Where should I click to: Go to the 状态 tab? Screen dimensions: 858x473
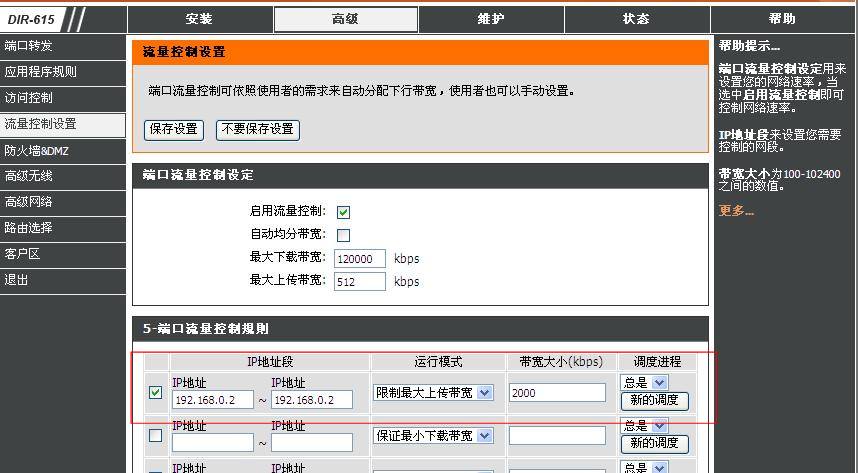[637, 19]
